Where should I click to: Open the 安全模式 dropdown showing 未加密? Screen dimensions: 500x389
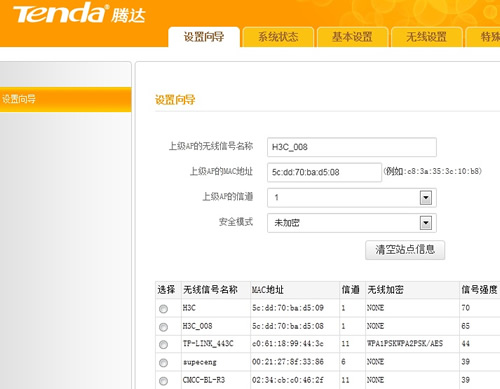[352, 223]
